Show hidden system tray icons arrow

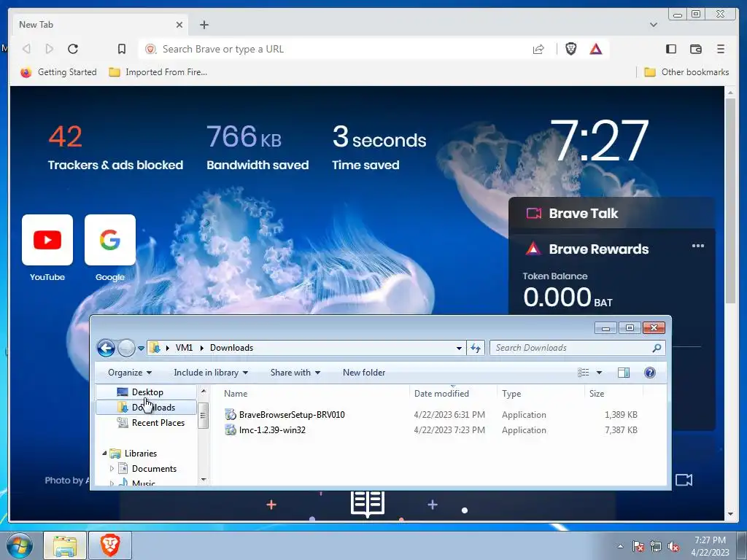[620, 546]
